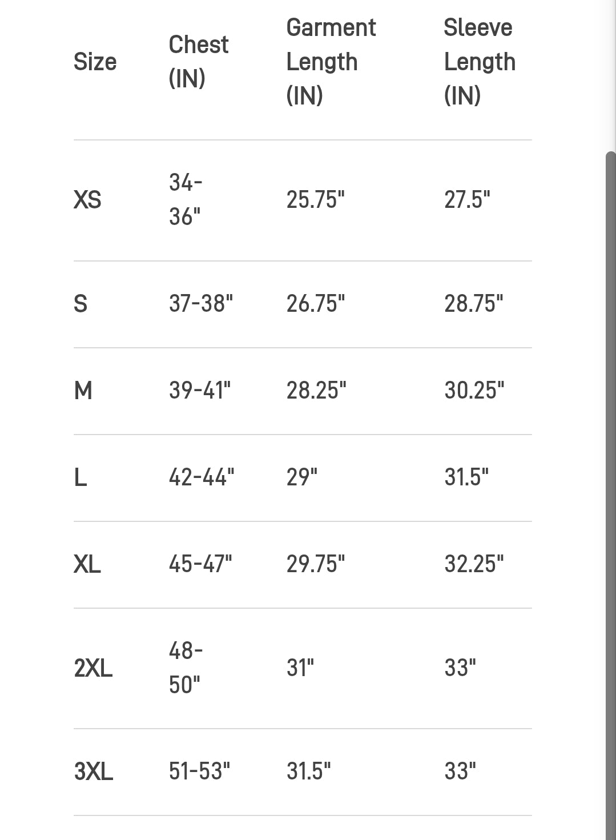Select the XL size label
Image resolution: width=616 pixels, height=840 pixels.
pyautogui.click(x=87, y=564)
